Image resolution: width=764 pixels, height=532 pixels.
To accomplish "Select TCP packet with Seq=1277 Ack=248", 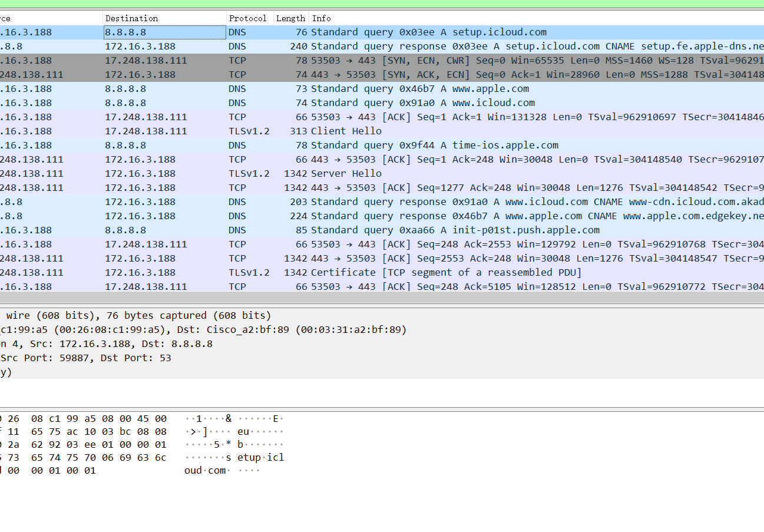I will 382,188.
